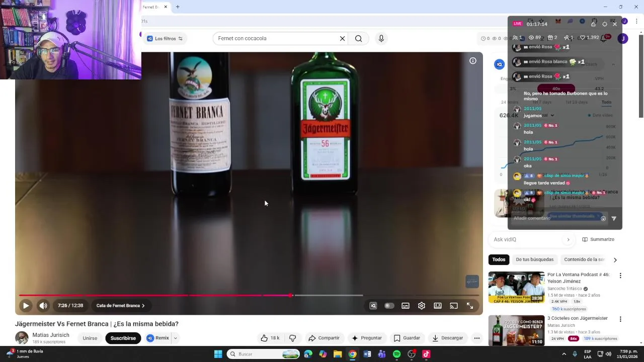
Task: Clear the 'Fernet con cocacola' search text
Action: pos(343,38)
